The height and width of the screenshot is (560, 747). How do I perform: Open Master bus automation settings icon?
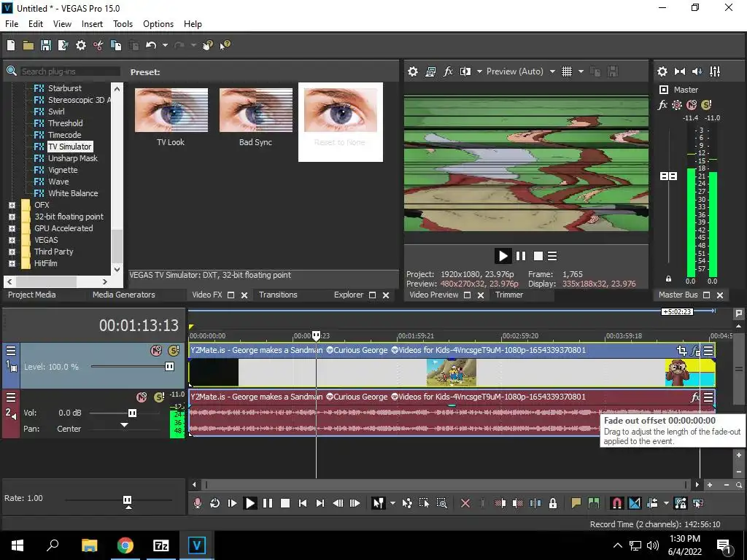coord(676,105)
